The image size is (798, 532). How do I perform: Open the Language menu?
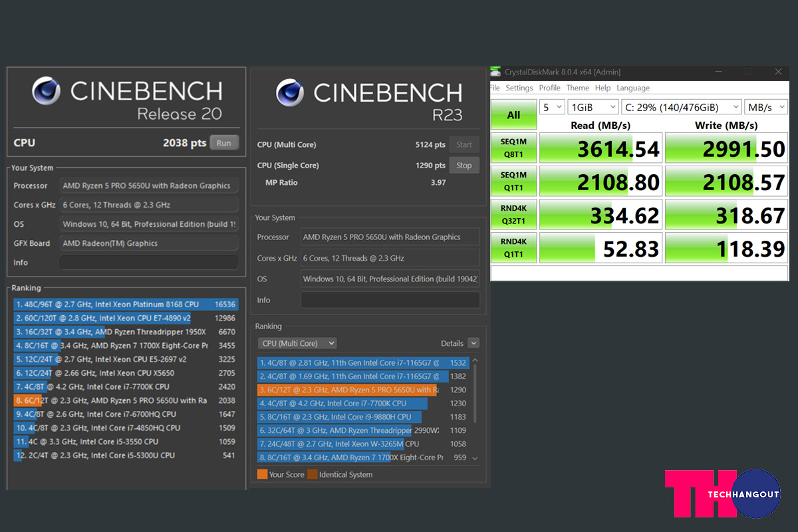pos(633,88)
